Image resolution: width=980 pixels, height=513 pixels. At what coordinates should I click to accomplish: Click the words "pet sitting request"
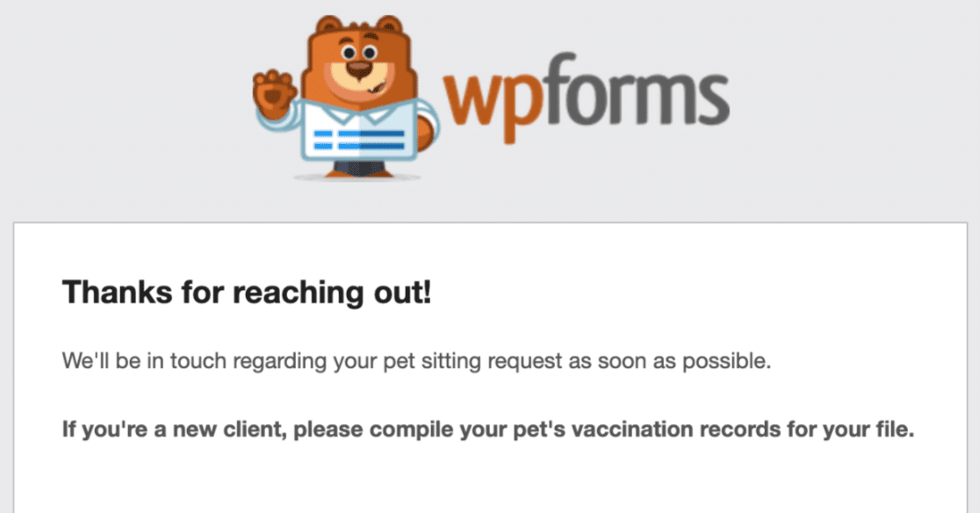point(472,361)
